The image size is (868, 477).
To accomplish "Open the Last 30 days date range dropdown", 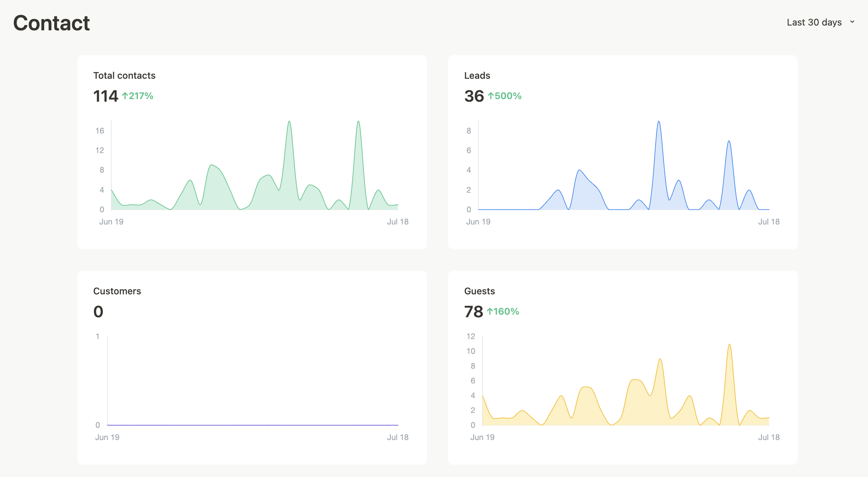I will (x=820, y=22).
